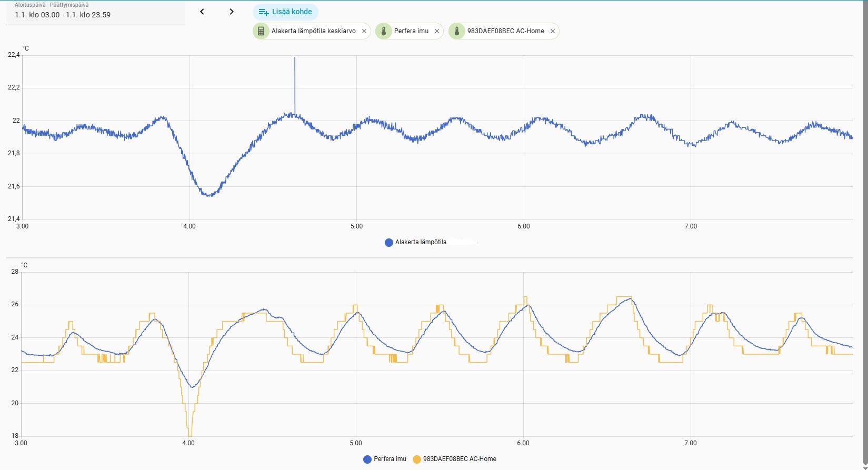This screenshot has height=470, width=868.
Task: Click calculator icon on Alakerta lämpötila chip
Action: point(261,31)
